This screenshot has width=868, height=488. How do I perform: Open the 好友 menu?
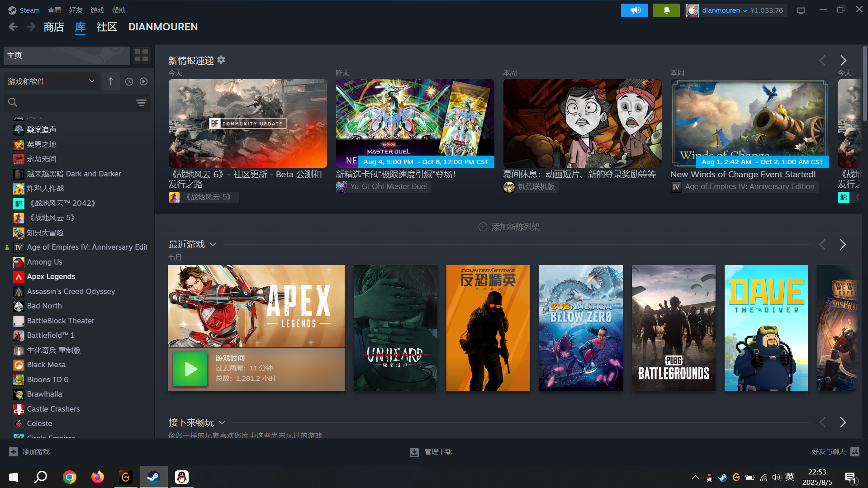76,10
